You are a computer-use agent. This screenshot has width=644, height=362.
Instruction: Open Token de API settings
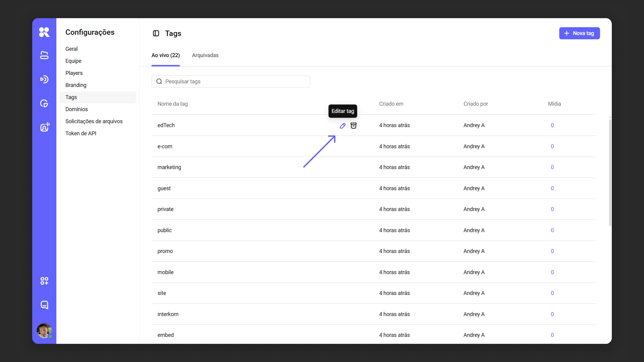81,133
